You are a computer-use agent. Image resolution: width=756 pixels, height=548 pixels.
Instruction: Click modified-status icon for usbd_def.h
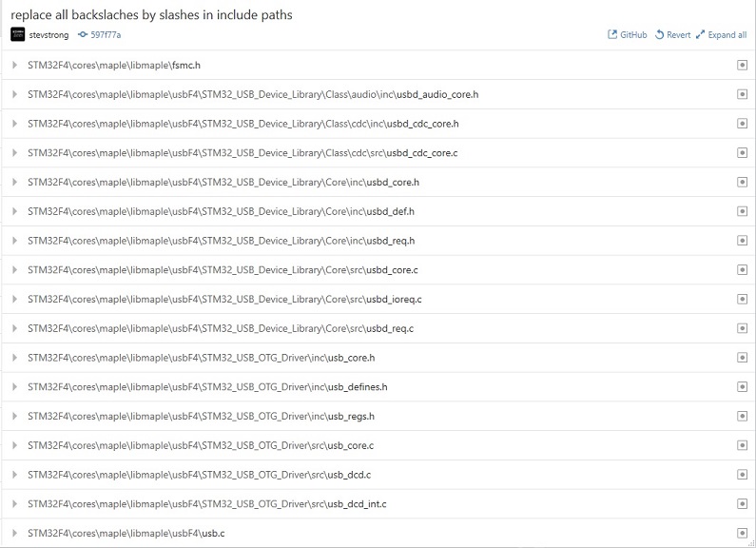(742, 211)
